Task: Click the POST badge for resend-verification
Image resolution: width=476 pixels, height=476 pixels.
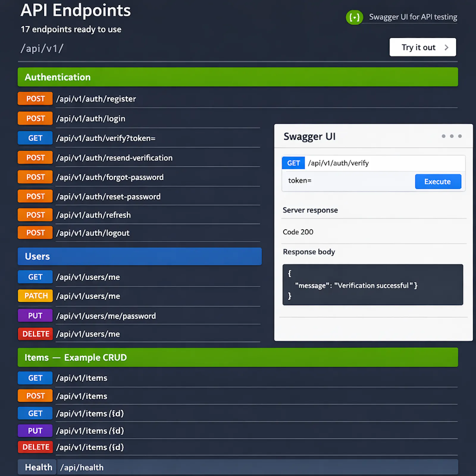Action: coord(35,158)
